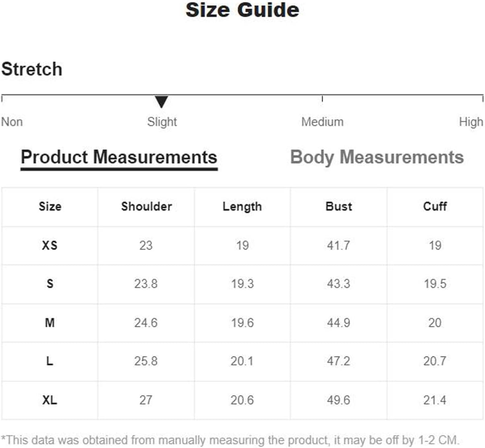Select the XL size row label
Screen dimensions: 485x448
[50, 400]
